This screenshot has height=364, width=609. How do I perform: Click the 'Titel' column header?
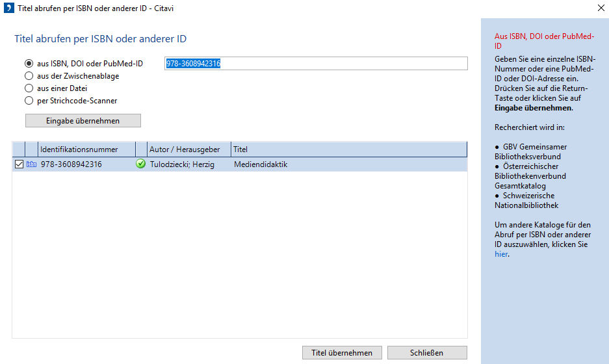(349, 149)
